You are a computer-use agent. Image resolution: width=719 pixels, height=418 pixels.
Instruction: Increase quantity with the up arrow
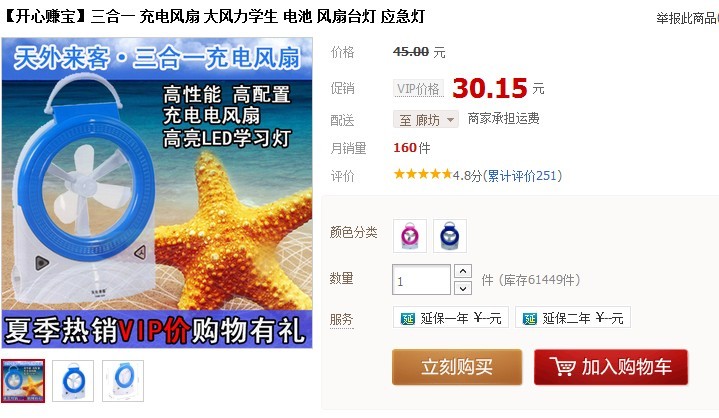point(463,271)
